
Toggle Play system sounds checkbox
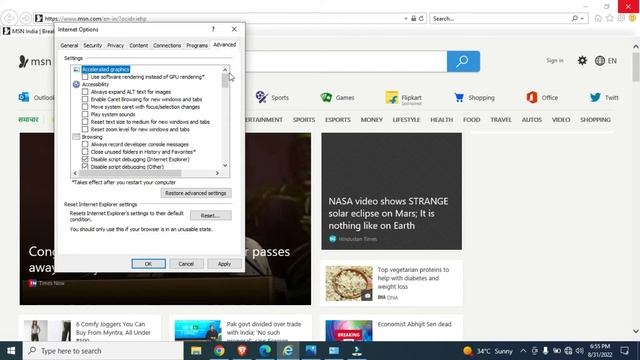tap(85, 114)
